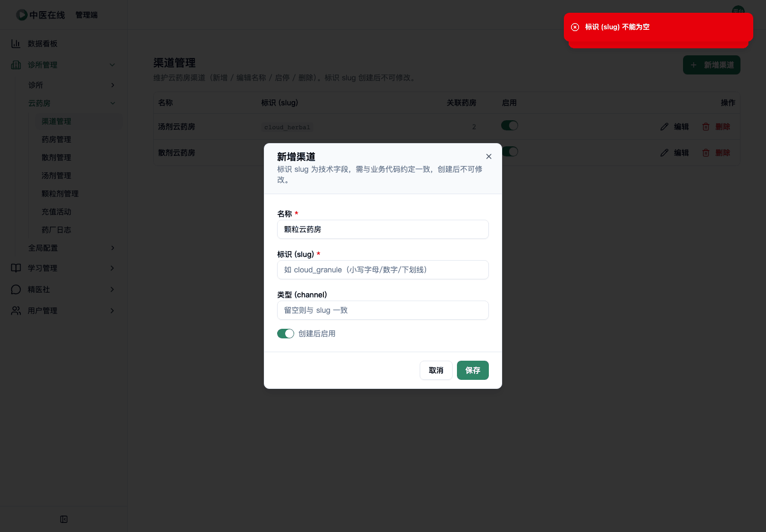Click 关联药房 count 2 for 汤剂云药房
The width and height of the screenshot is (766, 532).
(x=474, y=127)
